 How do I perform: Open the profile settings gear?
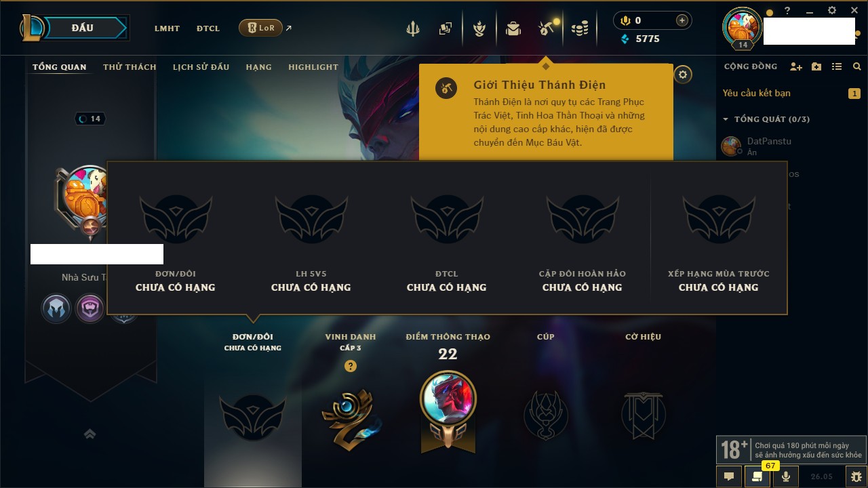683,75
